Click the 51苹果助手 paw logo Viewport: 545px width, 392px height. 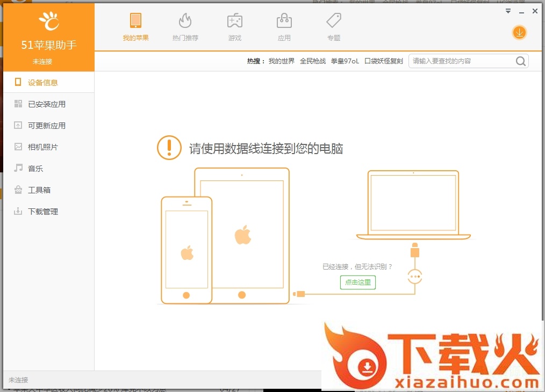(x=49, y=21)
